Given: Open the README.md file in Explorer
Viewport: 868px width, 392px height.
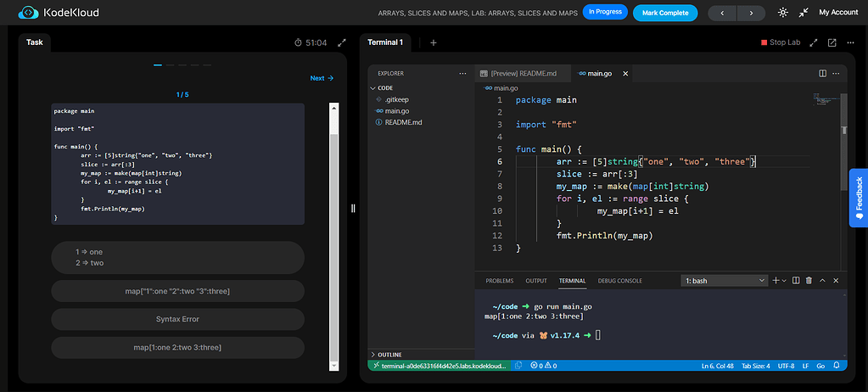Looking at the screenshot, I should [x=403, y=122].
